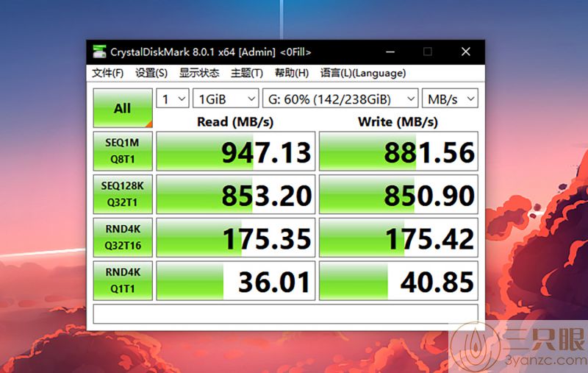
Task: Maximize the CrystalDiskMark window
Action: [428, 51]
